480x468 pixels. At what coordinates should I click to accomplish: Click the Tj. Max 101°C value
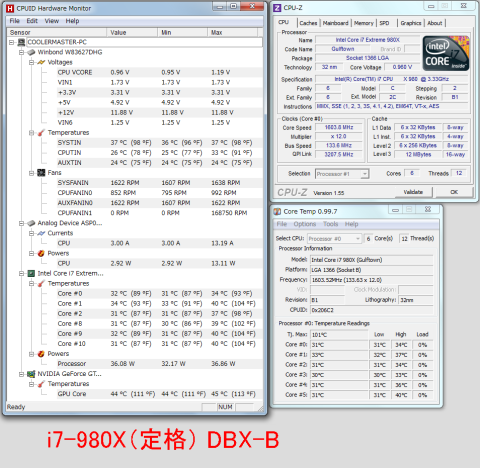tap(339, 335)
